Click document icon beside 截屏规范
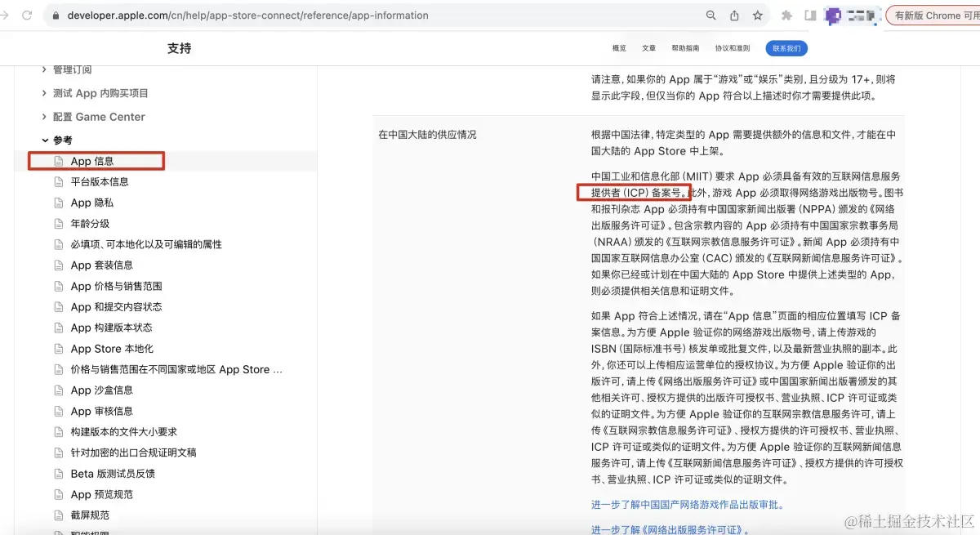Image resolution: width=980 pixels, height=535 pixels. coord(58,515)
